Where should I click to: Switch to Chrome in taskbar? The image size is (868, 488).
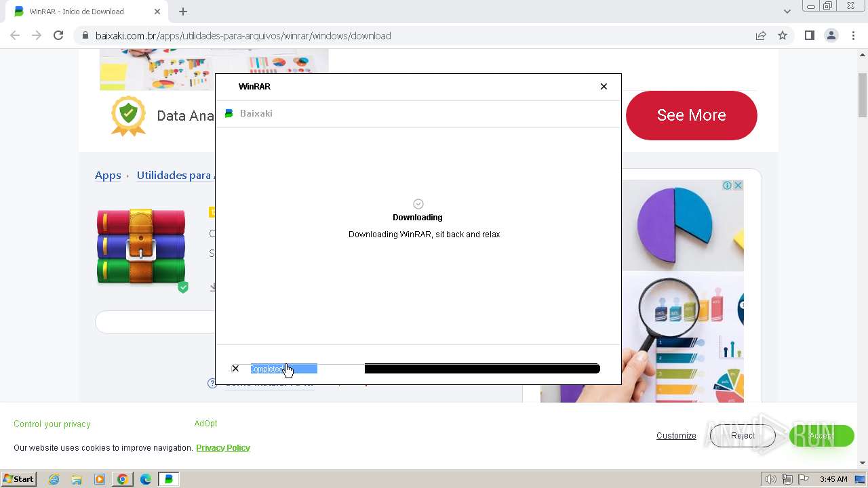(x=122, y=479)
